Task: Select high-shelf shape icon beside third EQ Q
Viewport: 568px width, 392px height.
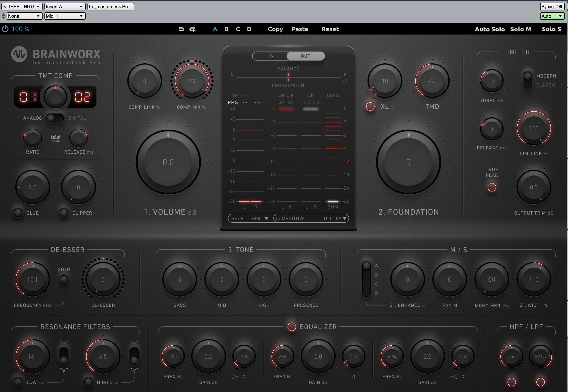Action: [454, 377]
